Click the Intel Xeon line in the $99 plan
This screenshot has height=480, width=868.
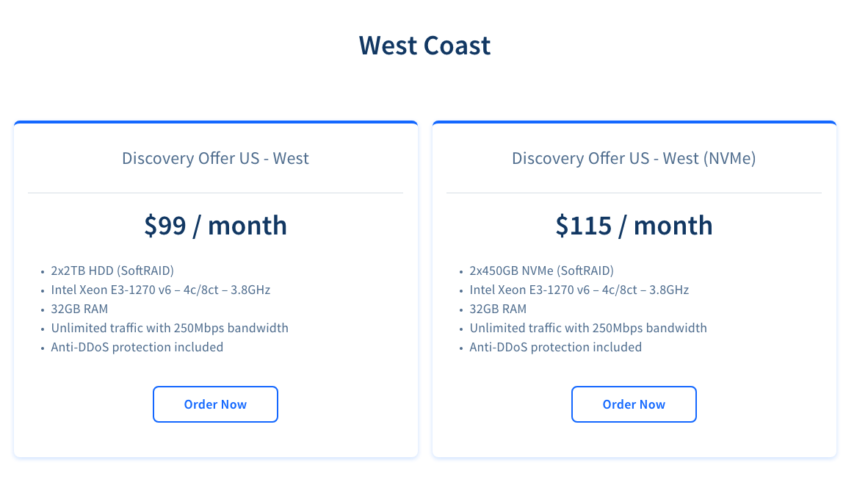pyautogui.click(x=160, y=290)
